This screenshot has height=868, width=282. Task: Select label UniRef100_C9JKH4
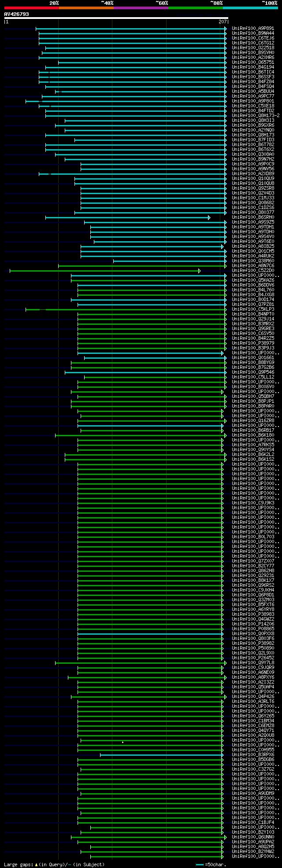point(253,590)
